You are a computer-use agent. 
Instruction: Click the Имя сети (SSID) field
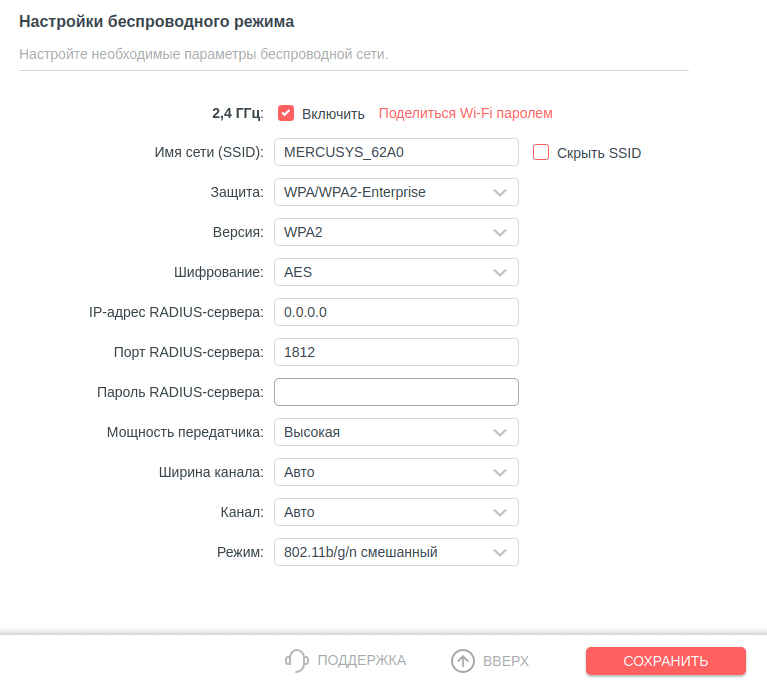point(396,152)
